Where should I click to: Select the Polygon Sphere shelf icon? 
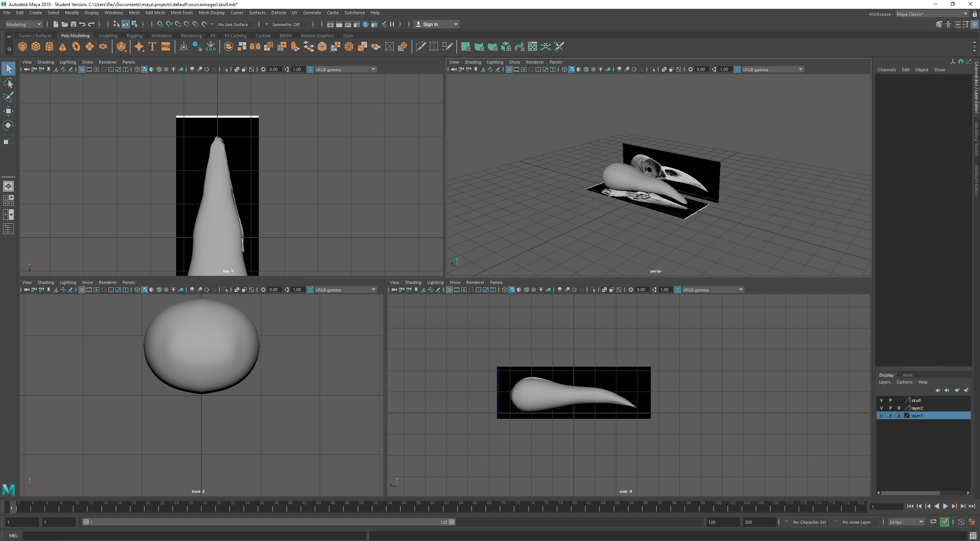point(23,47)
